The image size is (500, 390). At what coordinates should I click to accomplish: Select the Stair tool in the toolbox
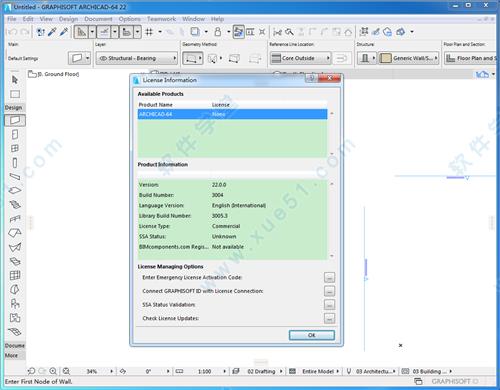coord(15,204)
